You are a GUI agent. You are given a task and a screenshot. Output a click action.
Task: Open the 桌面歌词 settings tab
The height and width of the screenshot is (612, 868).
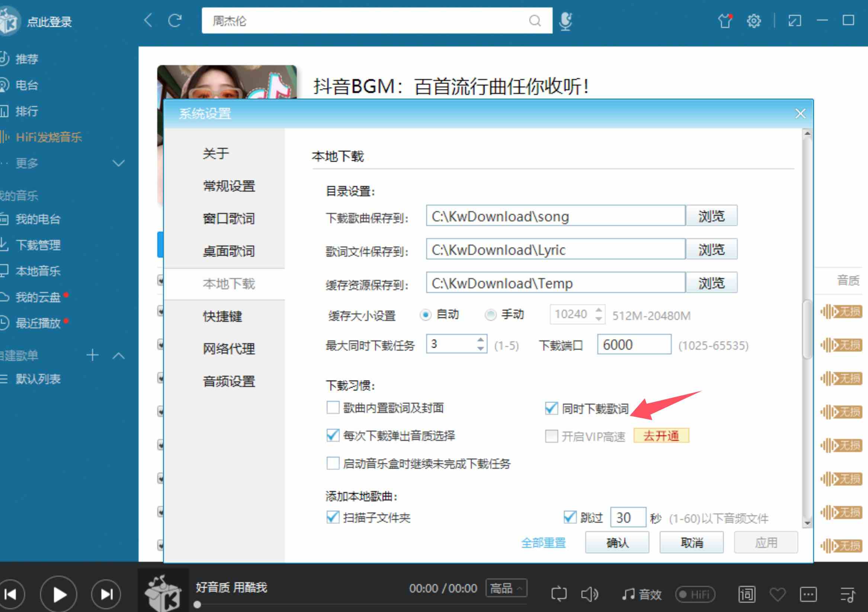(229, 251)
